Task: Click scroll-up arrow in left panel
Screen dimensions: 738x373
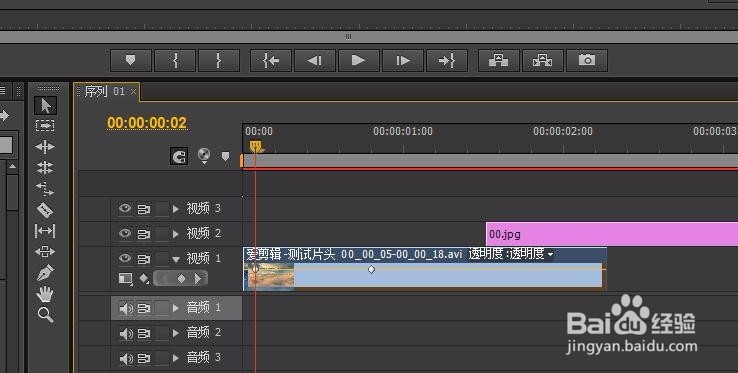Action: 13,167
